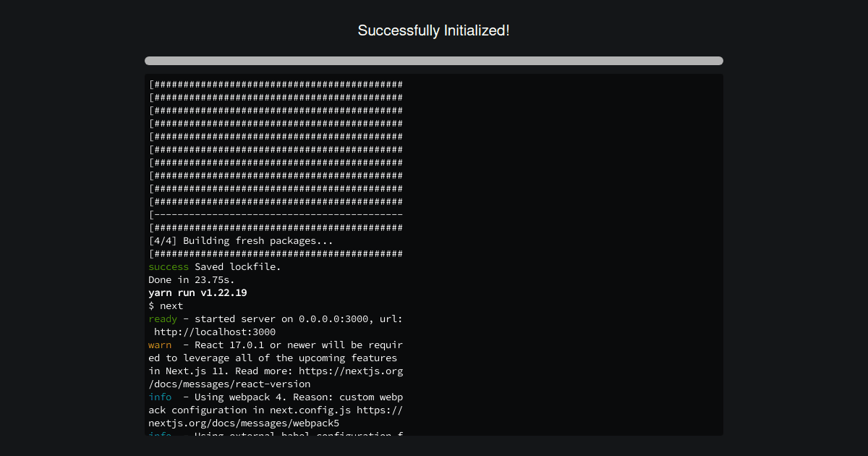Click the "/docs/messages/react-version" path
Screen dimensions: 868x456
pyautogui.click(x=229, y=384)
